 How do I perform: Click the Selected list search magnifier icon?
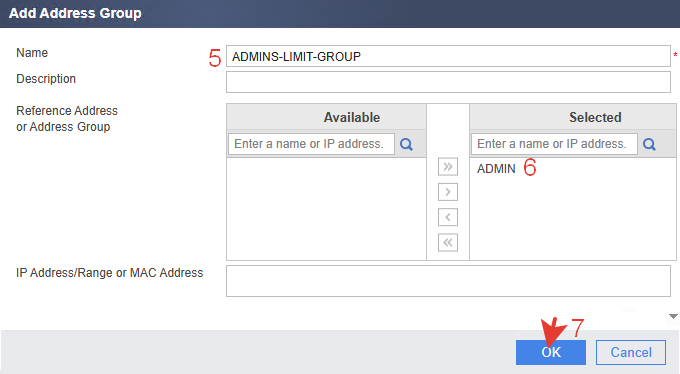[x=649, y=144]
